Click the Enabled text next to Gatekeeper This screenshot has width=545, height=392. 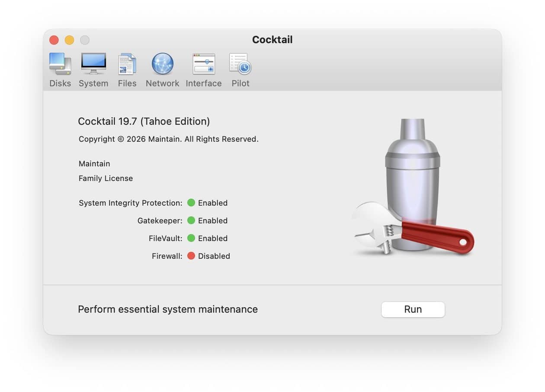[x=213, y=220]
